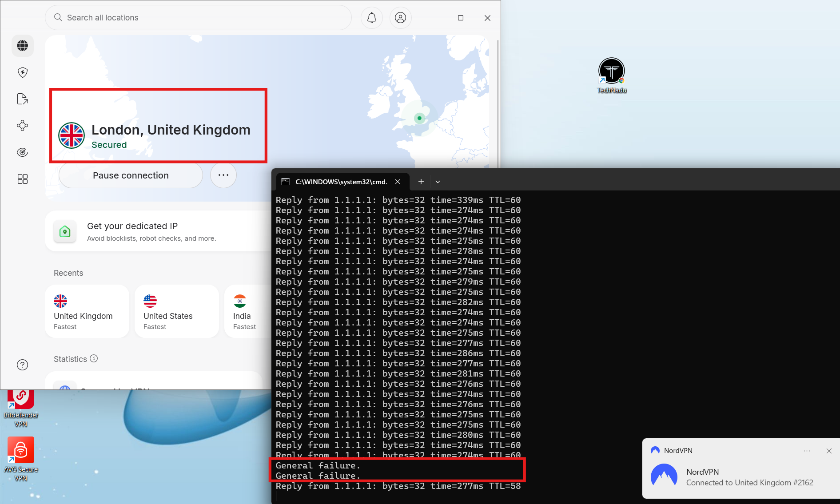
Task: Click NordVPN logo in the notification toast
Action: tap(664, 476)
